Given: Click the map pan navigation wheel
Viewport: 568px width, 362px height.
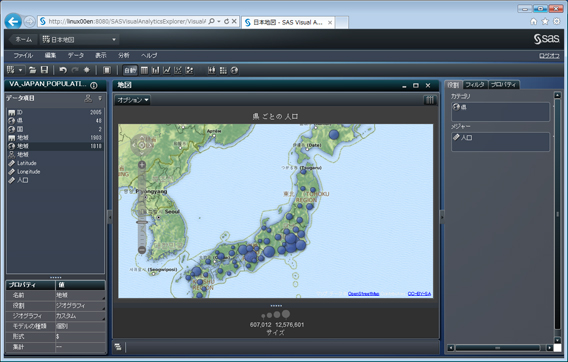Looking at the screenshot, I should [142, 145].
